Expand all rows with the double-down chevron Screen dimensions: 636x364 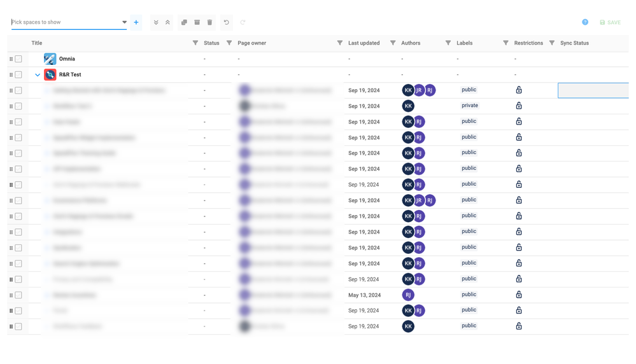(x=156, y=22)
